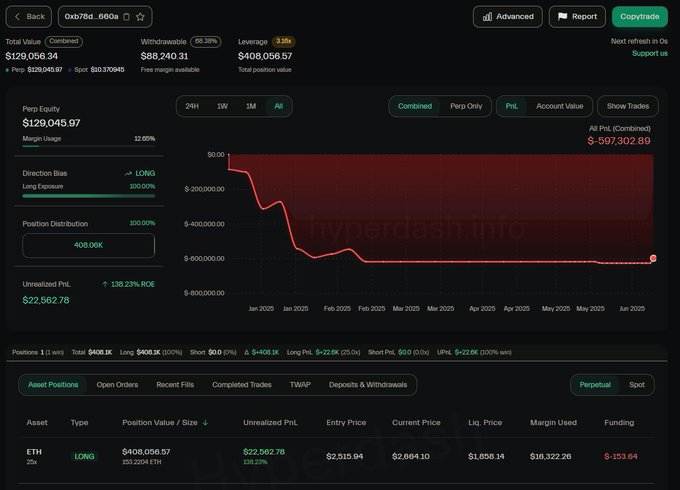680x490 pixels.
Task: Open the Deposits & Withdrawals tab
Action: [x=368, y=385]
